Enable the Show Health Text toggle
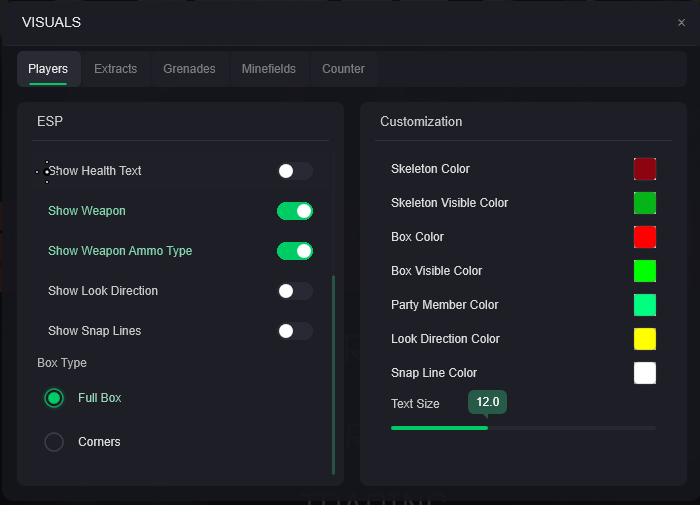This screenshot has width=700, height=505. (x=295, y=171)
